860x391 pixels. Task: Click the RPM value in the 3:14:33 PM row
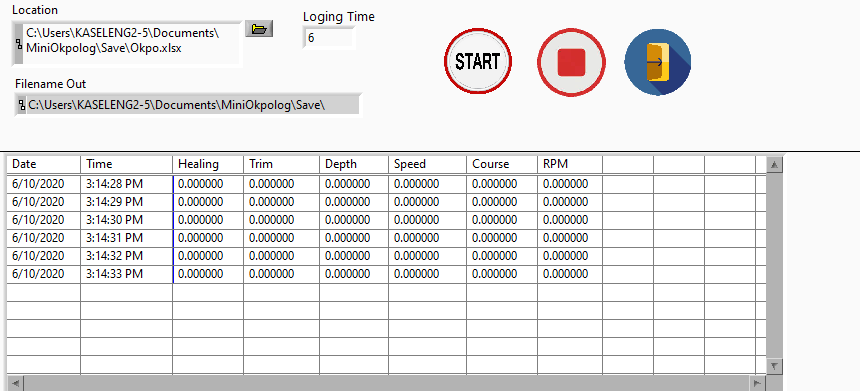570,274
